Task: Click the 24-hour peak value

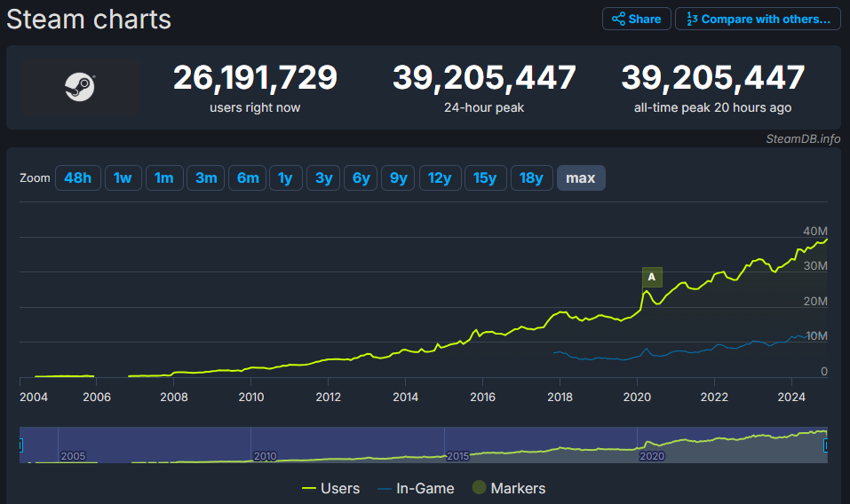Action: [484, 77]
